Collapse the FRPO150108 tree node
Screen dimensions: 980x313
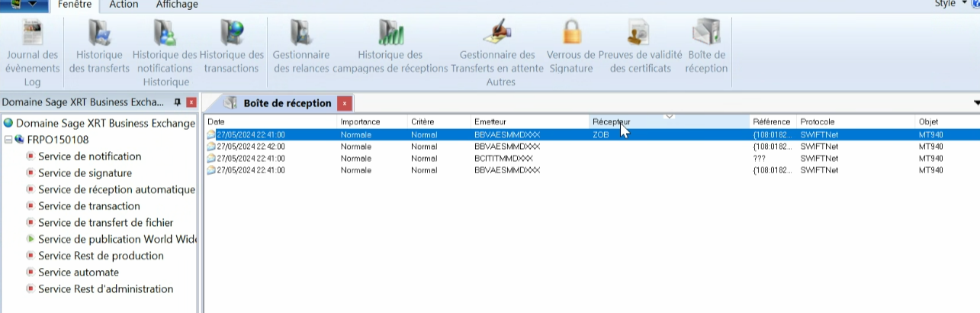click(x=8, y=140)
